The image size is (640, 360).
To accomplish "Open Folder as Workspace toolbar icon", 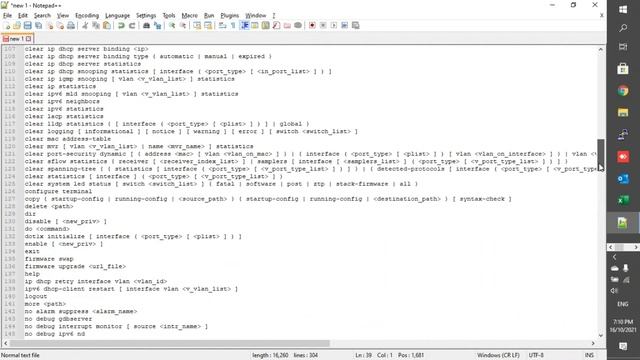I will [287, 25].
